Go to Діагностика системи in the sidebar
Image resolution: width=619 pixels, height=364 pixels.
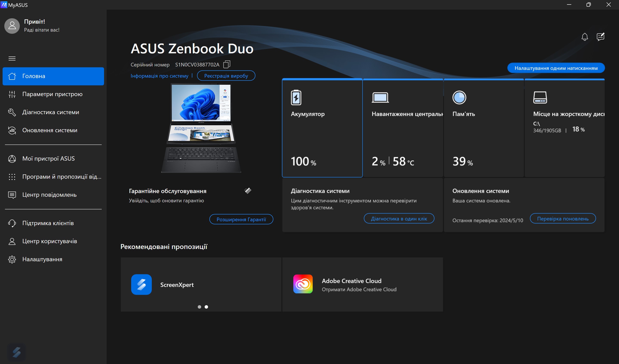tap(53, 112)
